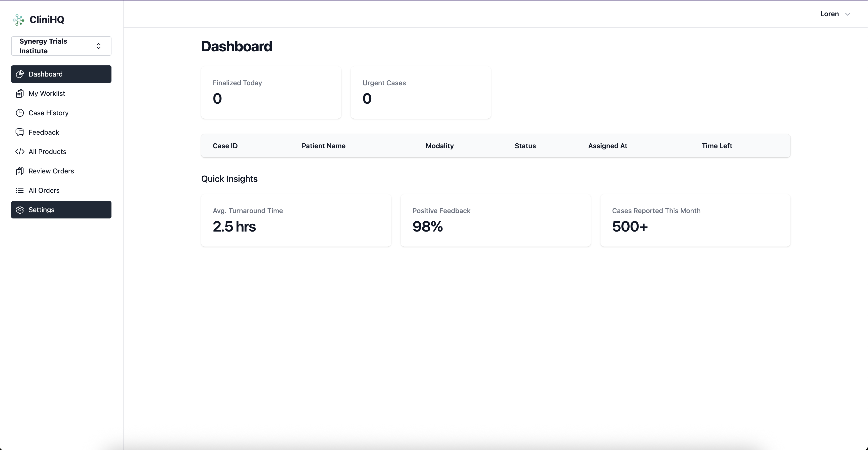The height and width of the screenshot is (450, 868).
Task: Open the Feedback section
Action: click(x=43, y=132)
